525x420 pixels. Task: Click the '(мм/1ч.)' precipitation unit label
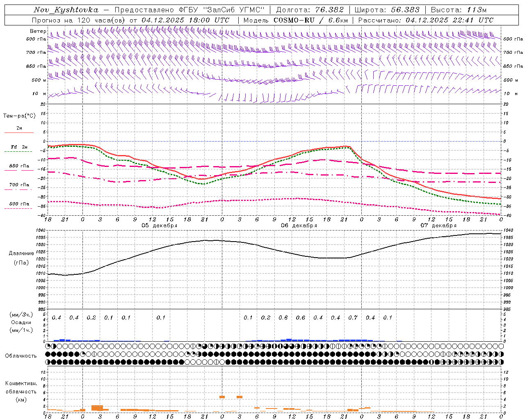click(21, 330)
